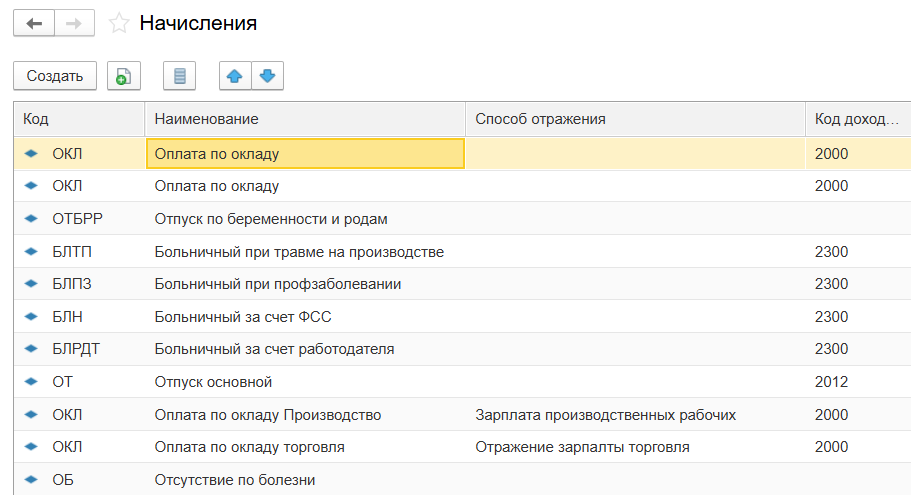
Task: Click the row marker icon beside БЛН
Action: pos(31,317)
